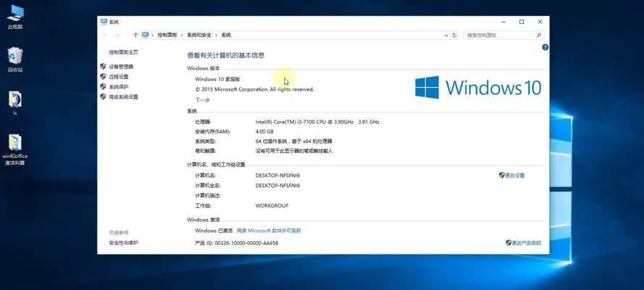Maximize the 系统 window
This screenshot has height=290, width=644.
(x=522, y=22)
